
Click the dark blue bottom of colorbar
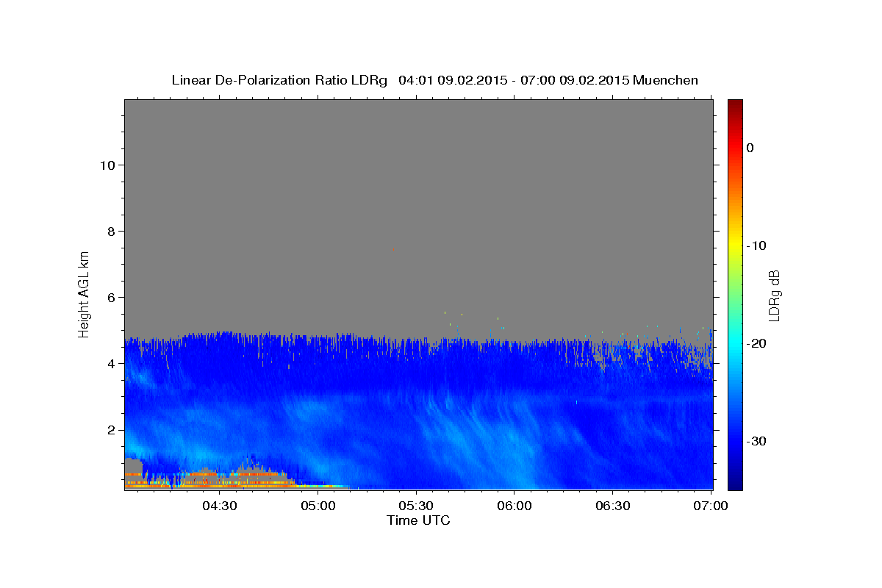735,483
